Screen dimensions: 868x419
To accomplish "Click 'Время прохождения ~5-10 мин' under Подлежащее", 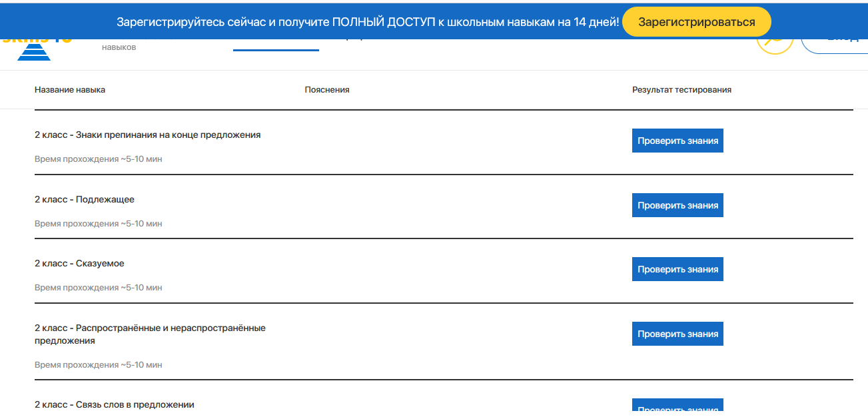I will click(x=99, y=224).
